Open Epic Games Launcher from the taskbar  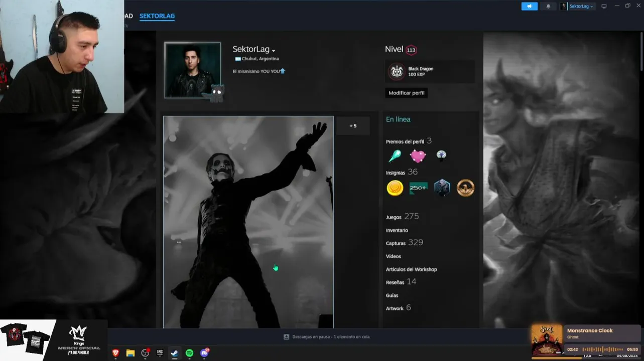[x=160, y=353]
